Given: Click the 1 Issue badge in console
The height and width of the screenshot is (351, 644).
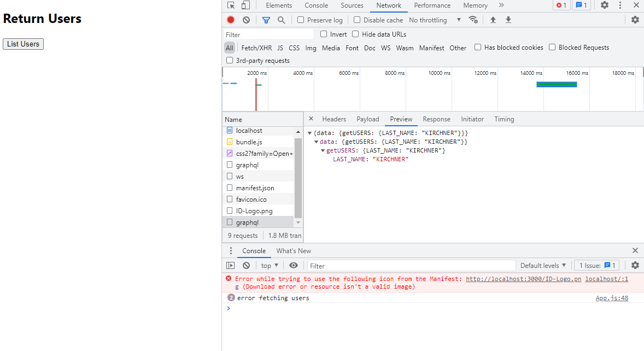Looking at the screenshot, I should point(597,266).
